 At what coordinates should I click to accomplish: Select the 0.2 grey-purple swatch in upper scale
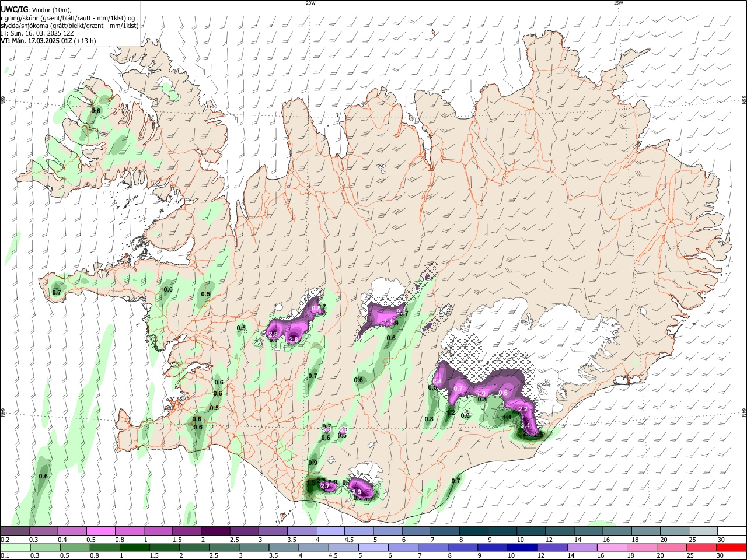15,531
